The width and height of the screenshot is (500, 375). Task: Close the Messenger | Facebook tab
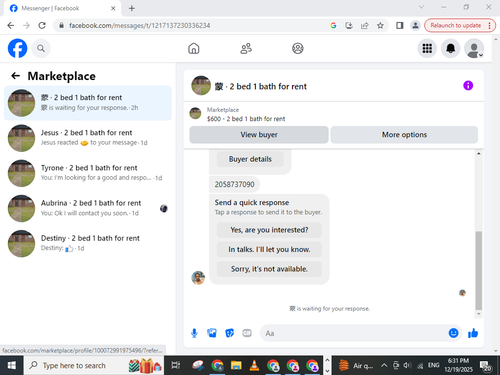coord(113,8)
